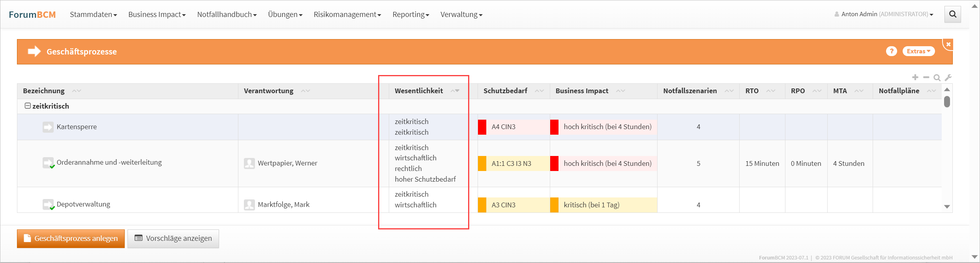Click Vorschläge anzeigen button
Screen dimensions: 980x263
(173, 239)
